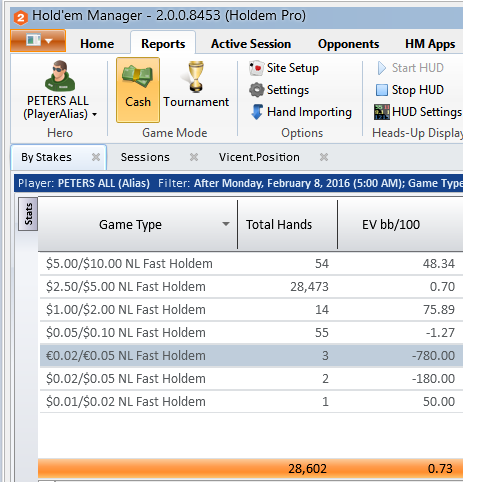Open the Settings gear option
This screenshot has height=482, width=490.
(x=256, y=90)
